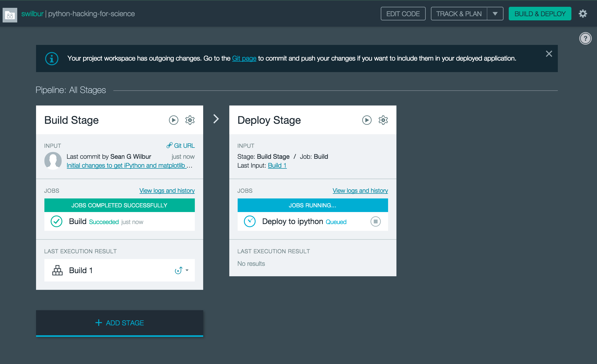Open the Git URL link
Viewport: 597px width, 364px height.
point(181,145)
